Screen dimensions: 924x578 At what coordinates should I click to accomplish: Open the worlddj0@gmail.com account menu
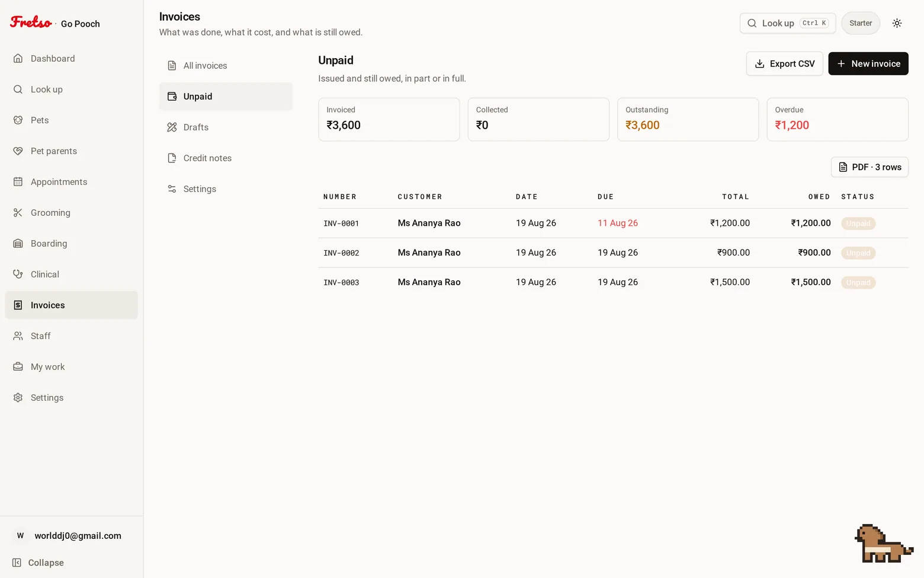point(71,535)
